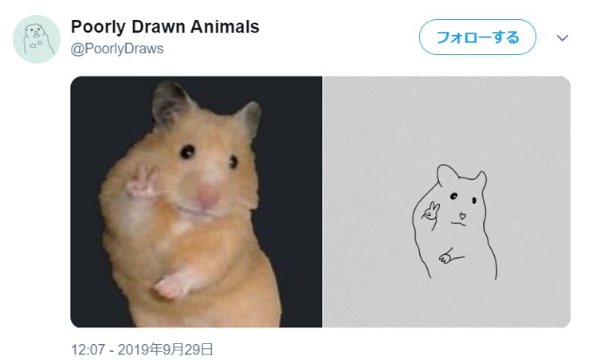Click the drawn hamster's peace-sign hand
This screenshot has width=604, height=364.
tap(430, 211)
